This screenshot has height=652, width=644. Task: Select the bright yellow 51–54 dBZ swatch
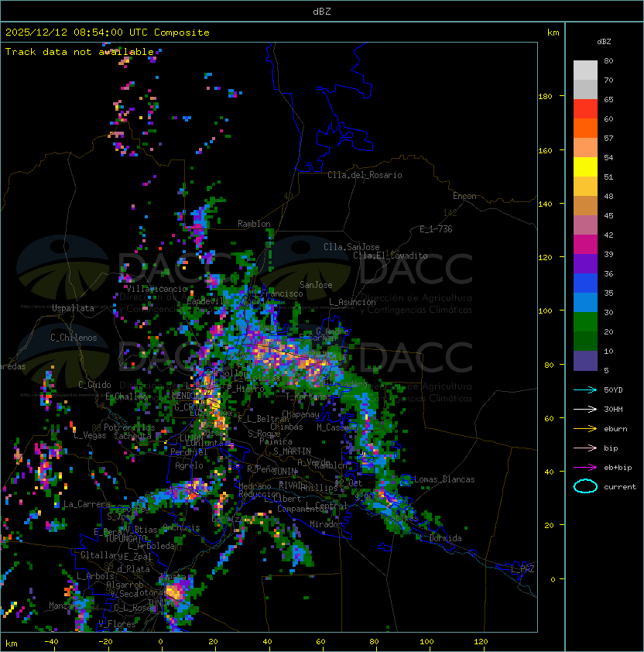pos(585,166)
